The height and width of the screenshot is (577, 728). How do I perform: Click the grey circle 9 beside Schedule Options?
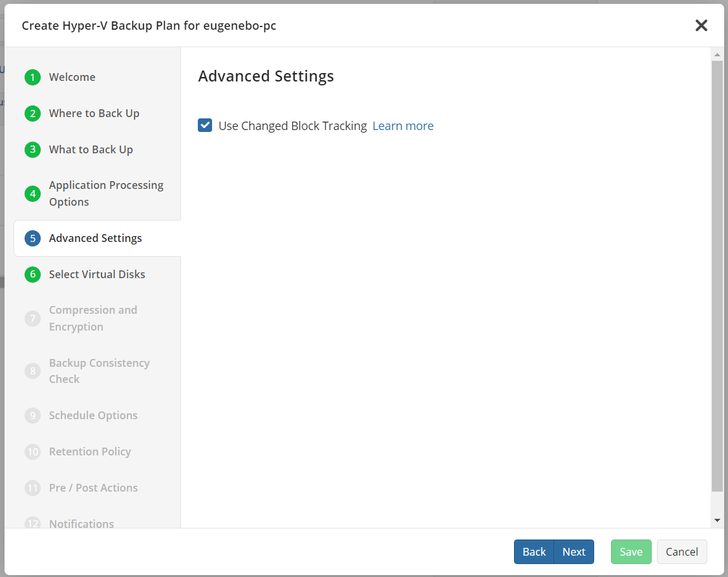(32, 415)
